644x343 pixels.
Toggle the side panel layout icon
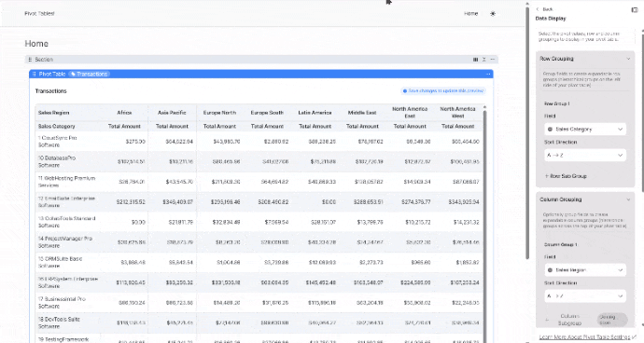tap(635, 9)
